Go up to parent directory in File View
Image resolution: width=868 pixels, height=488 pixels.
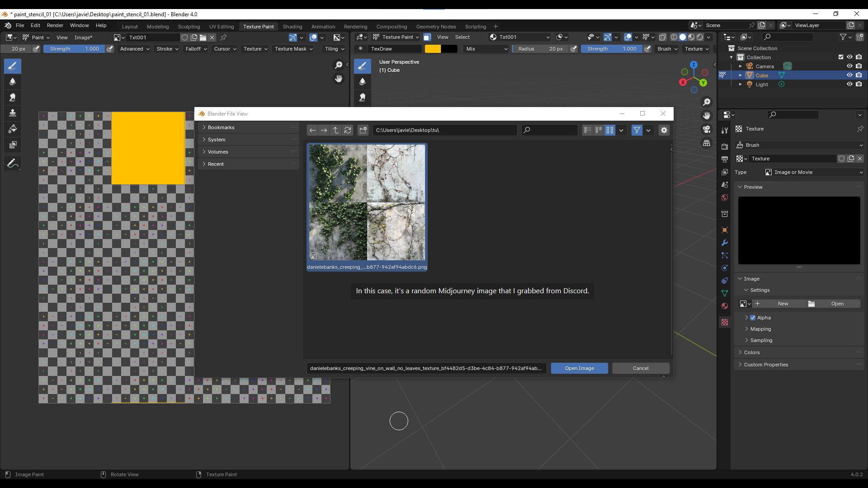[336, 130]
